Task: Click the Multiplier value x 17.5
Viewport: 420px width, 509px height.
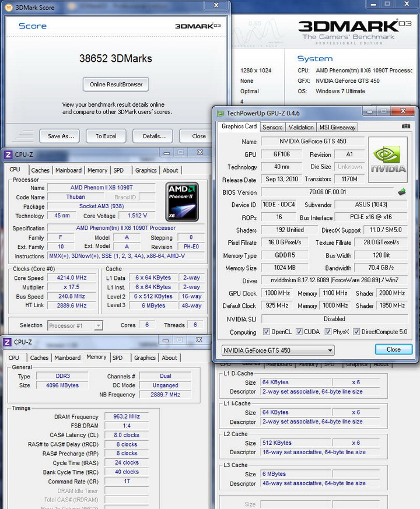Action: click(72, 287)
